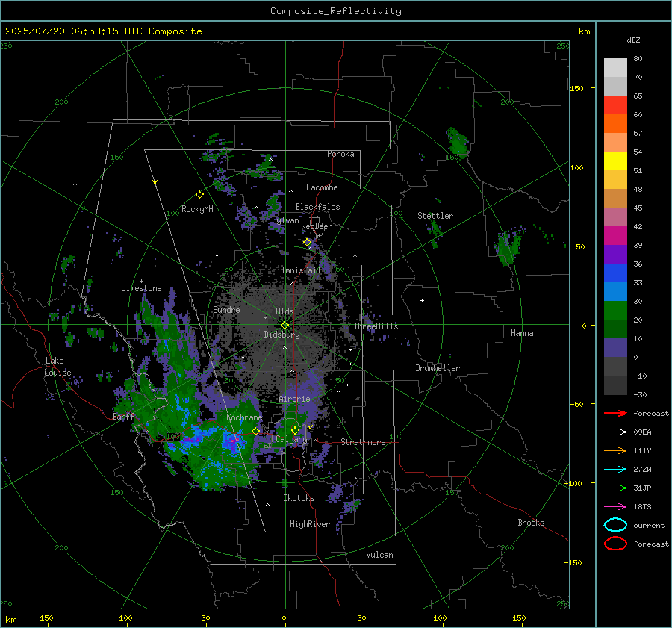The height and width of the screenshot is (628, 672).
Task: Click the Lake Louise label
Action: 57,367
